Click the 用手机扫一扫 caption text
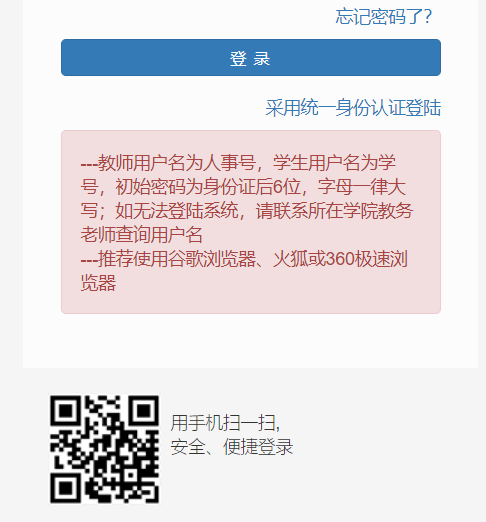Image resolution: width=486 pixels, height=522 pixels. (x=225, y=423)
